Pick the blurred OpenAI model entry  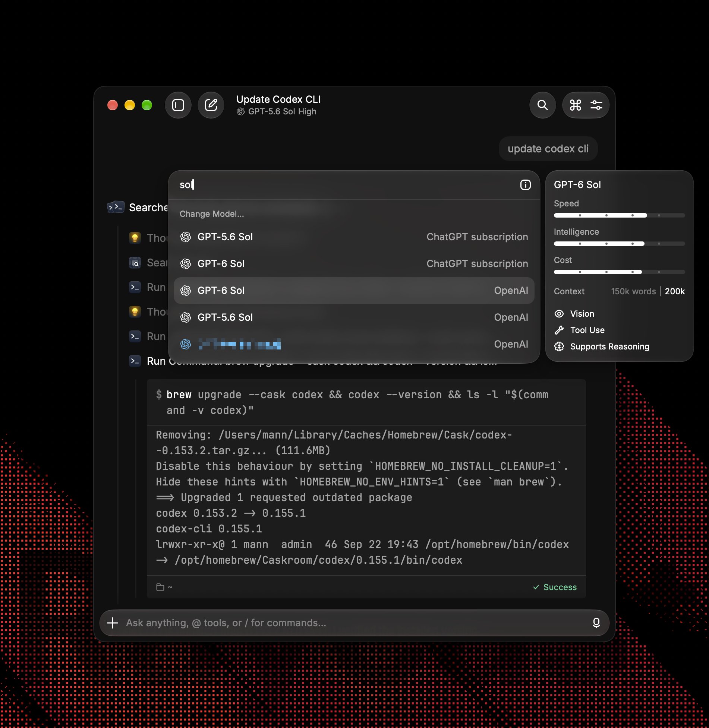pyautogui.click(x=354, y=344)
